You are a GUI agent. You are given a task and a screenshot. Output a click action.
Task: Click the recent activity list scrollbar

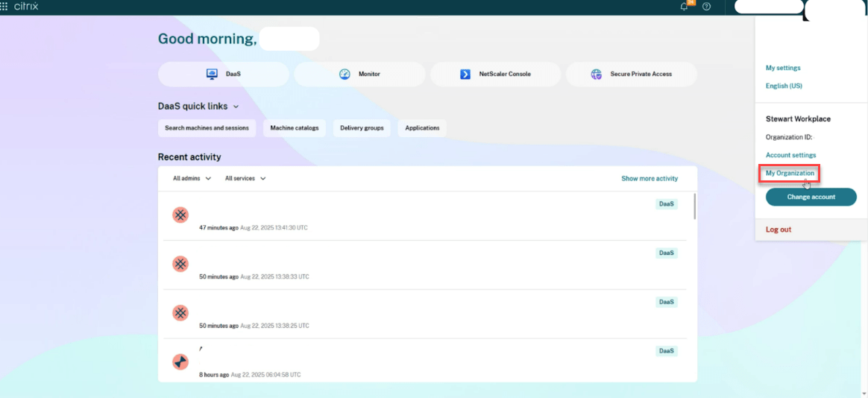tap(694, 206)
